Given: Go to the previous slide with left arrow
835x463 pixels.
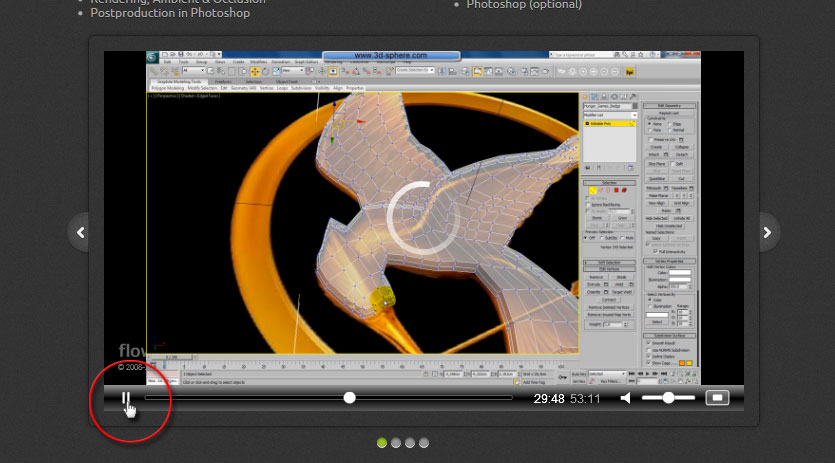Looking at the screenshot, I should [80, 232].
